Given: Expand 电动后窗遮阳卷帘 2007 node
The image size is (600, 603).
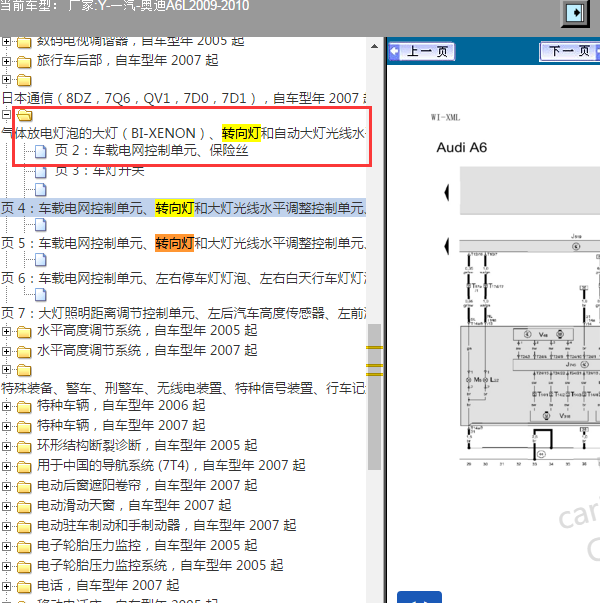Looking at the screenshot, I should [6, 486].
